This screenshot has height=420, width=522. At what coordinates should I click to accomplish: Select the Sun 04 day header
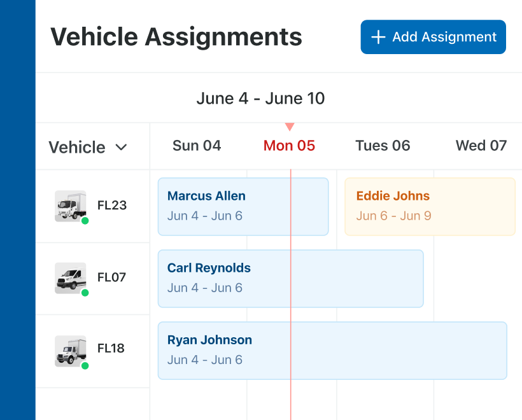click(197, 146)
